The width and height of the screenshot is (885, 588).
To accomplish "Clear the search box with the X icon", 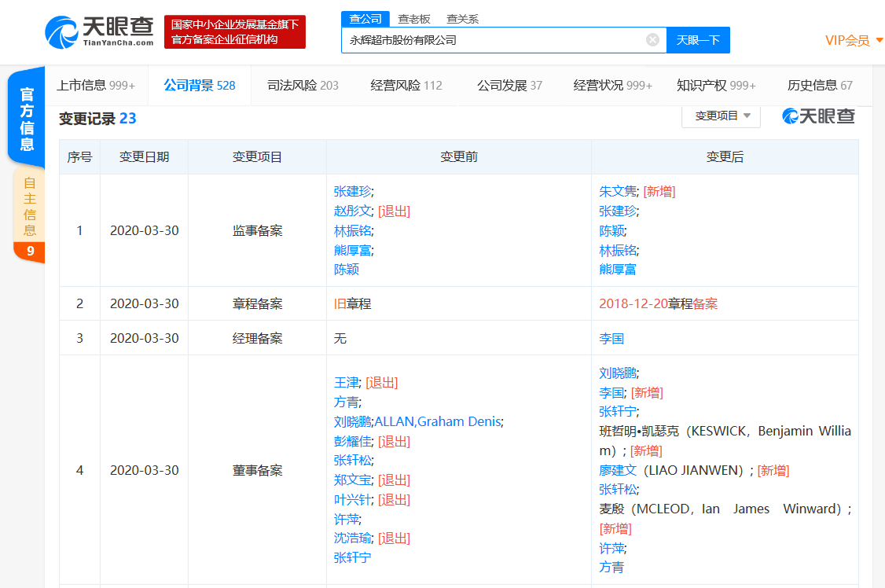I will click(x=652, y=40).
